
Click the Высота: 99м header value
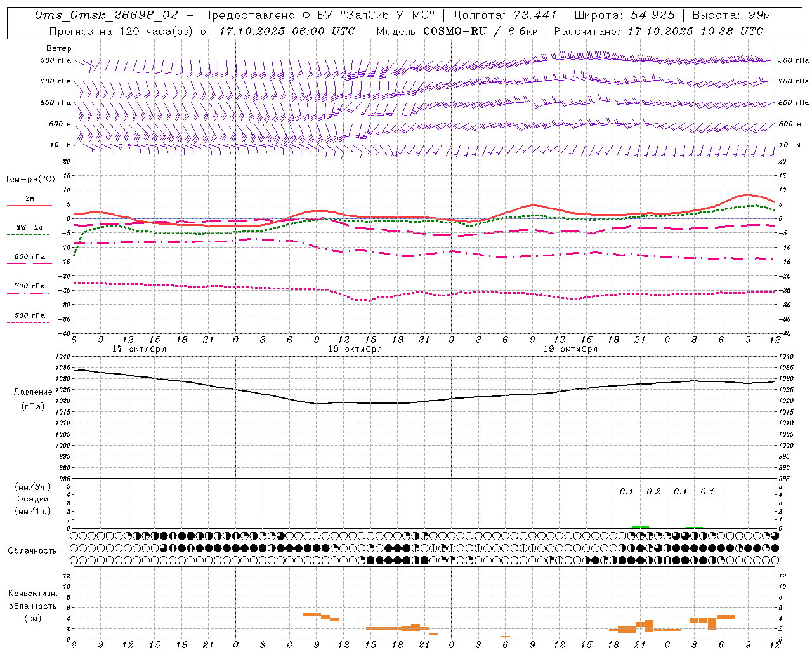(731, 15)
